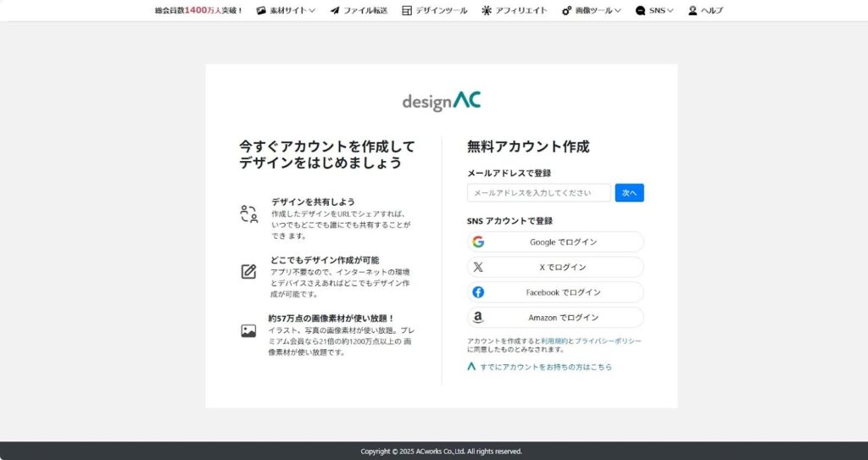868x460 pixels.
Task: Open the SNS dropdown menu
Action: [654, 11]
